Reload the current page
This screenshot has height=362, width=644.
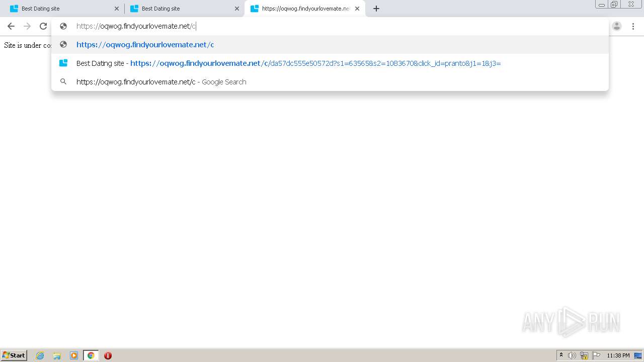(x=43, y=26)
